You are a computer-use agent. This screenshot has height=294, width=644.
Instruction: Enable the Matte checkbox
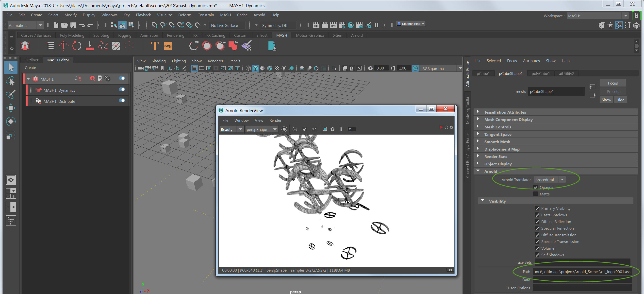[x=535, y=194]
